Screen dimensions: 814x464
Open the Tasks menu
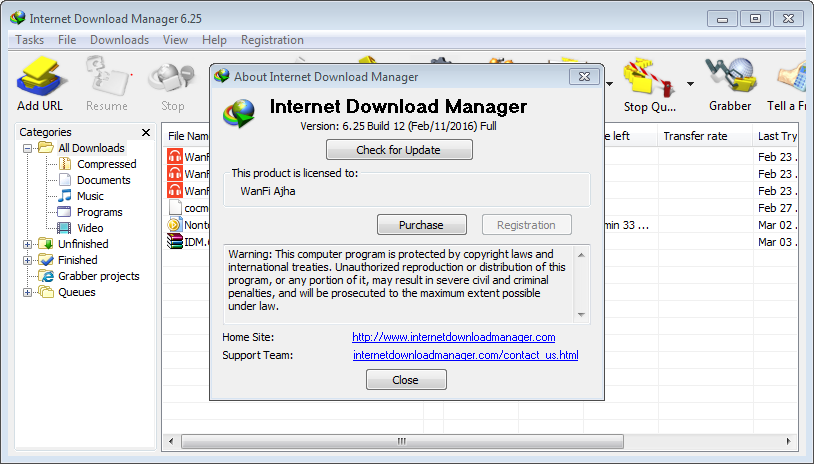click(x=30, y=40)
